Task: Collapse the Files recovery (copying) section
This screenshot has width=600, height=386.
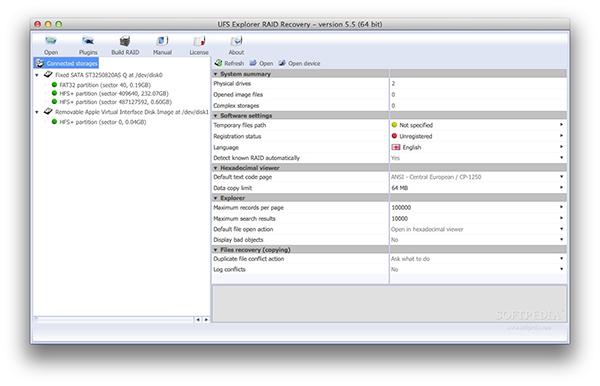Action: point(215,250)
